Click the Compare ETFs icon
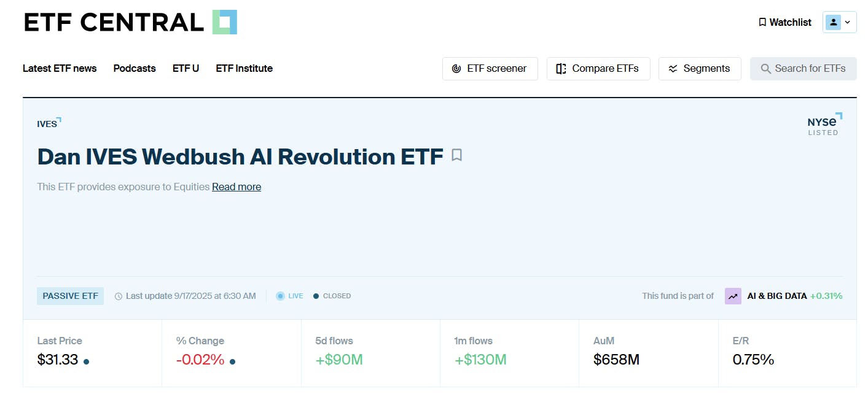The height and width of the screenshot is (394, 868). tap(560, 69)
